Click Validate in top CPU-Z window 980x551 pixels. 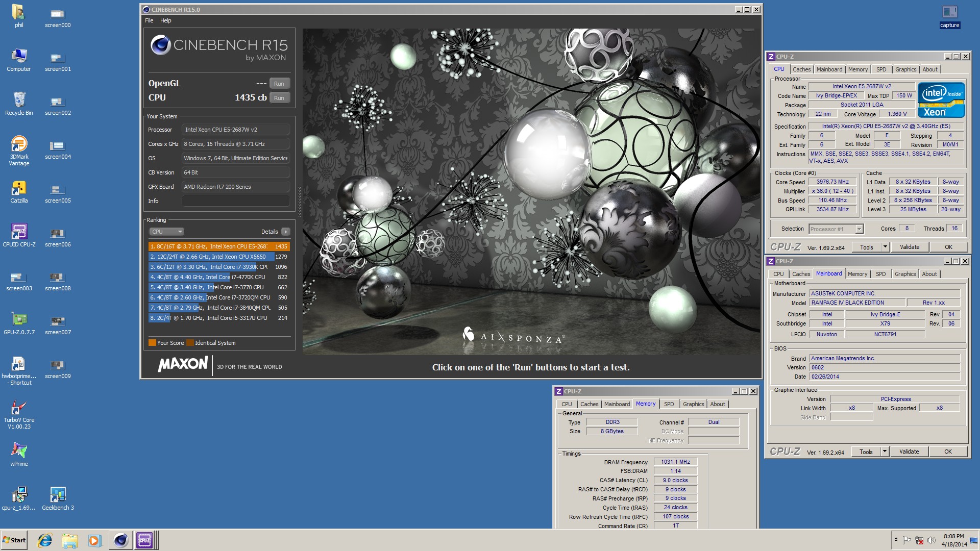pyautogui.click(x=910, y=247)
